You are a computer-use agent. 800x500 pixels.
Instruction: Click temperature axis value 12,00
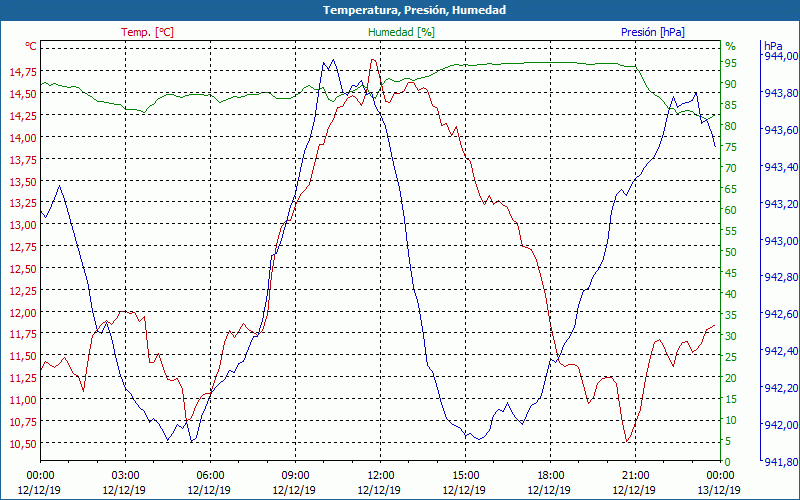[x=23, y=313]
